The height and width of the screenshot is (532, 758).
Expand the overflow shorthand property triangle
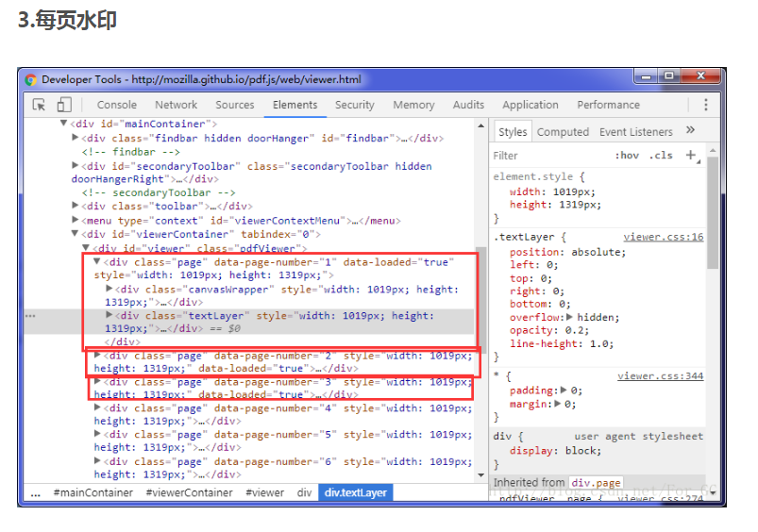[569, 317]
